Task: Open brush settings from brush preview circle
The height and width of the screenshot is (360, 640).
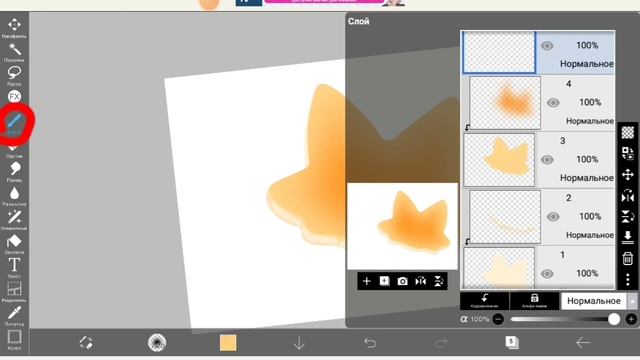Action: click(157, 342)
